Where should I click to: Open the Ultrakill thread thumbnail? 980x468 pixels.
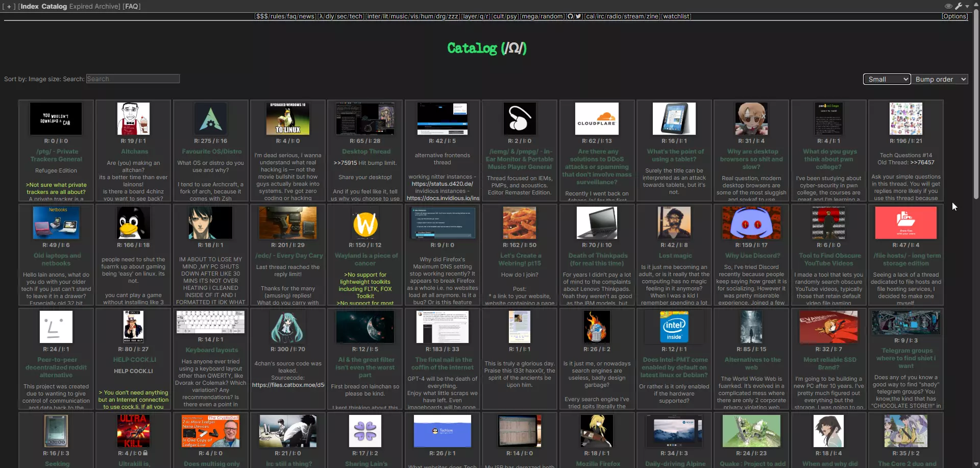point(133,431)
